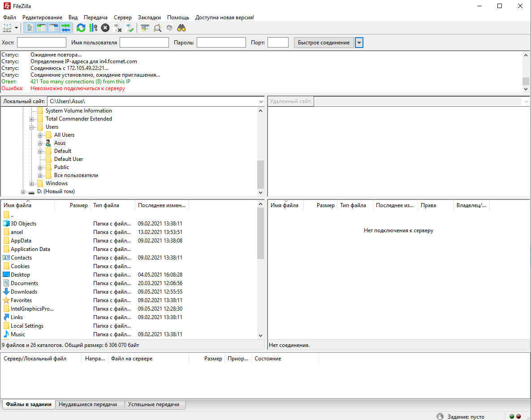
Task: Focus the Имя пользователя input field
Action: point(144,42)
